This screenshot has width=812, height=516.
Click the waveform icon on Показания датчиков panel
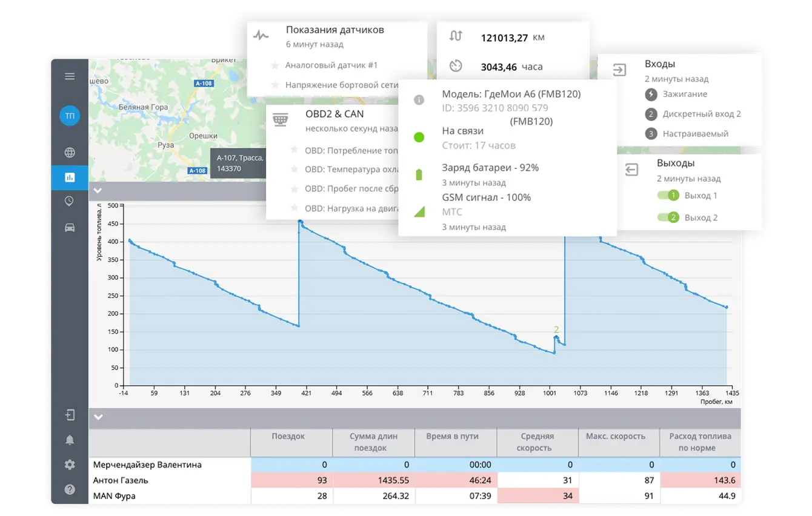click(x=262, y=35)
